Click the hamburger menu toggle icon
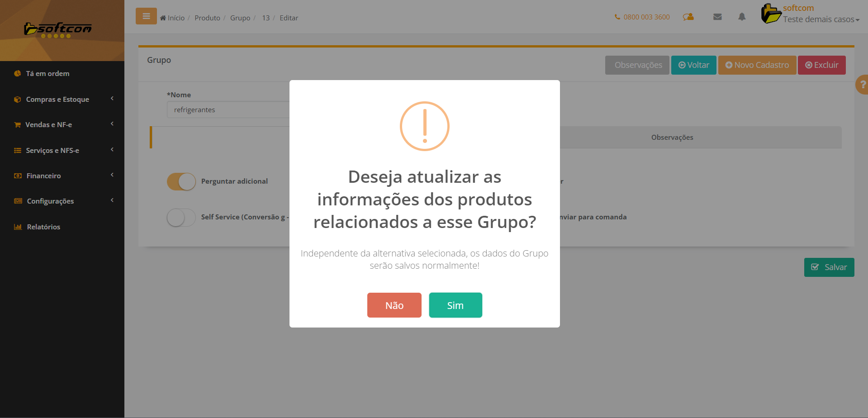This screenshot has width=868, height=418. (x=146, y=16)
